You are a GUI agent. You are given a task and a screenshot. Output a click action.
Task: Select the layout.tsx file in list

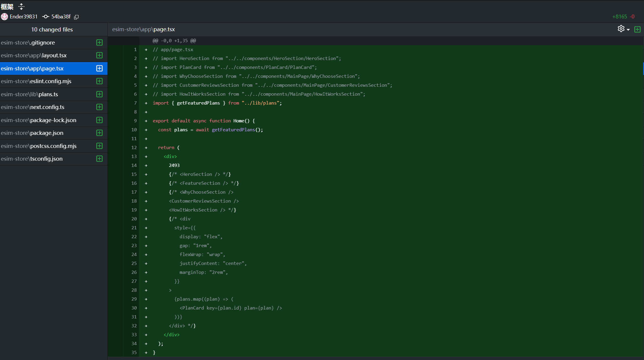(45, 56)
